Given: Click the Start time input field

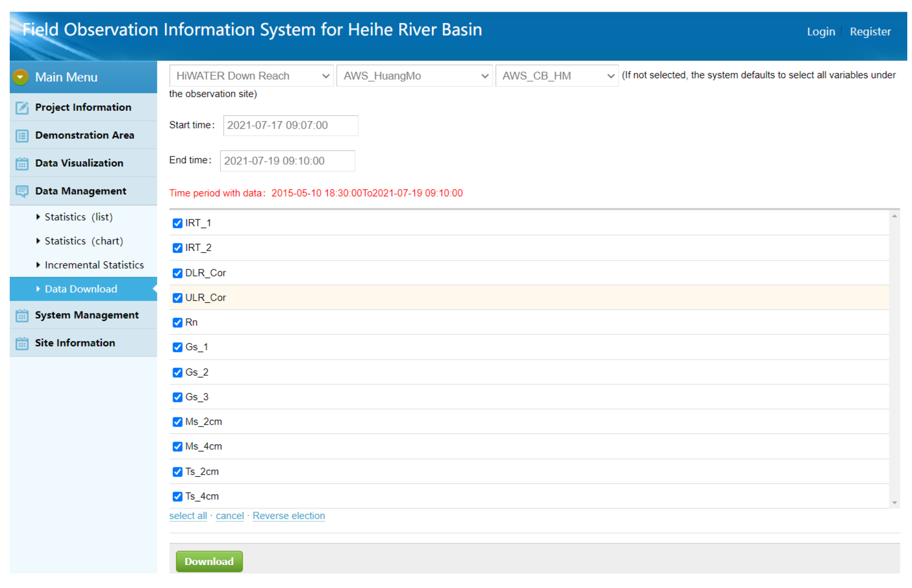Looking at the screenshot, I should 291,126.
